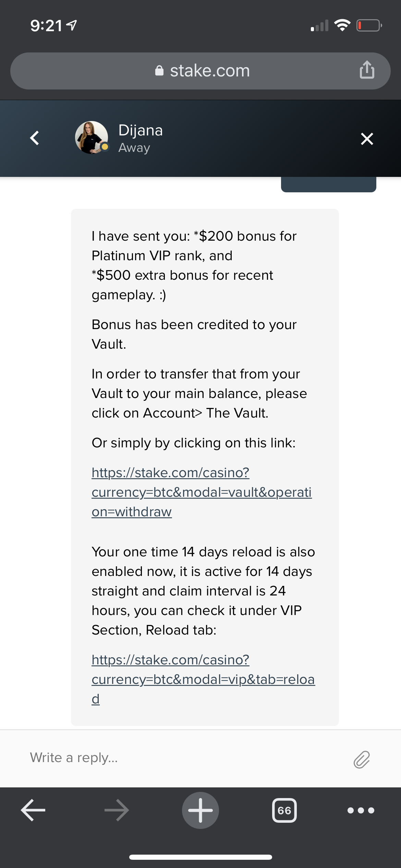Tap the Wi-Fi status icon
Image resolution: width=401 pixels, height=868 pixels.
point(342,25)
